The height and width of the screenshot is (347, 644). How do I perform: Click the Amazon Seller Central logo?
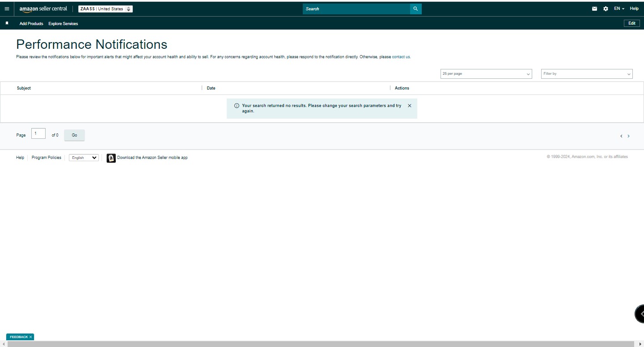point(43,9)
